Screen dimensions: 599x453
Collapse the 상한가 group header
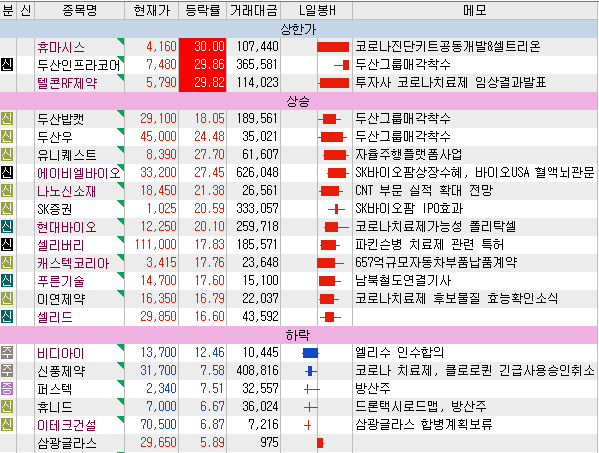point(298,29)
